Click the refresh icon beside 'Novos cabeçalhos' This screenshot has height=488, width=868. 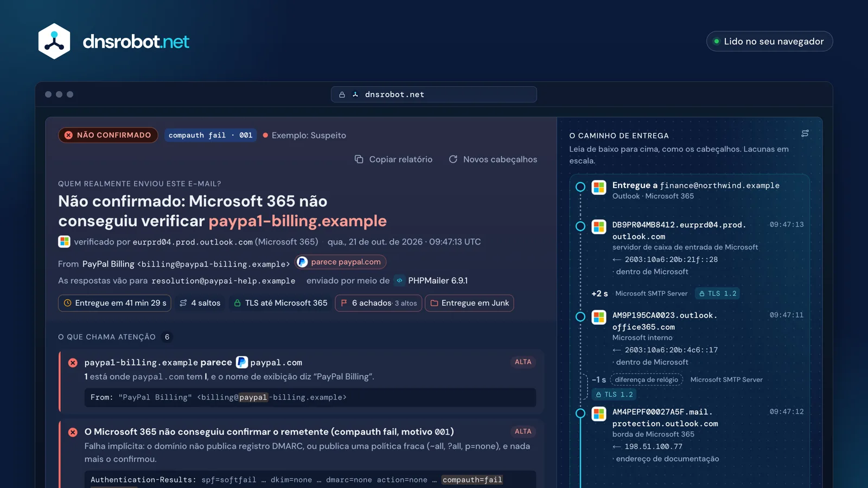coord(453,159)
